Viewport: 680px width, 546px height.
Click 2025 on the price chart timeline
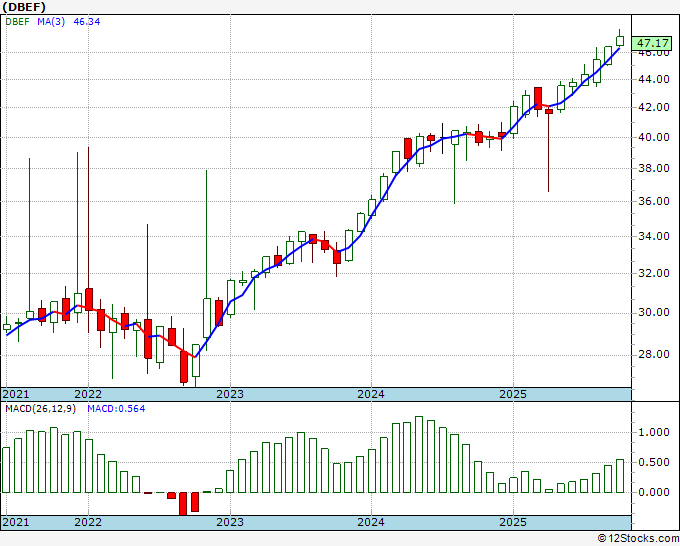point(513,394)
